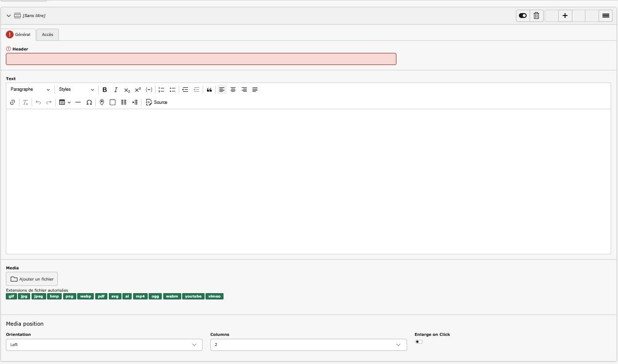This screenshot has width=618, height=364.
Task: Open the Columns dropdown
Action: click(x=308, y=345)
